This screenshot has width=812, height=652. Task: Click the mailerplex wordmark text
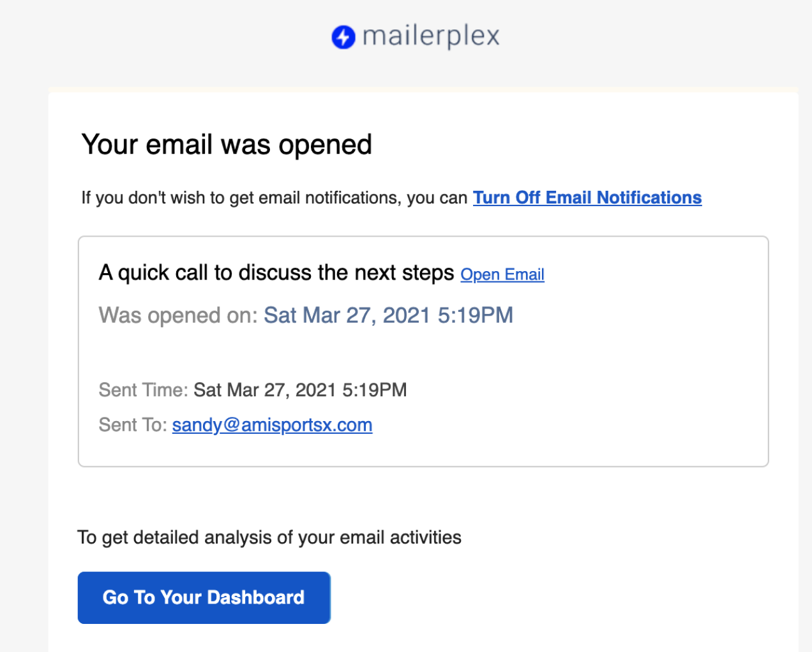pyautogui.click(x=431, y=36)
